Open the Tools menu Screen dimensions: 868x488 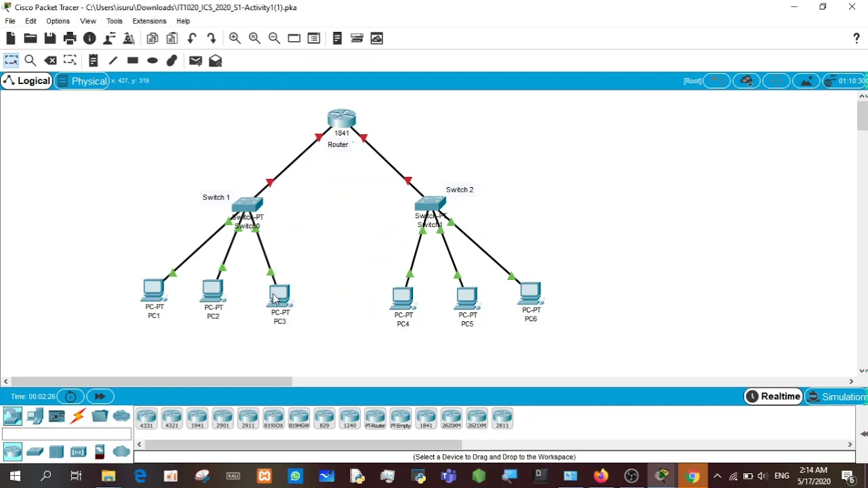point(114,21)
